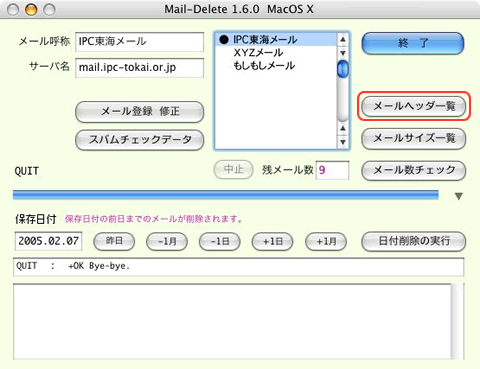The image size is (480, 369).
Task: Expand the disclosure triangle beside progress bar
Action: tap(459, 196)
